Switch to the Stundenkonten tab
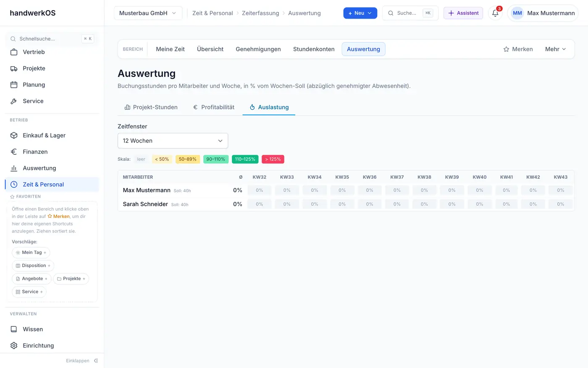Image resolution: width=588 pixels, height=368 pixels. coord(314,49)
